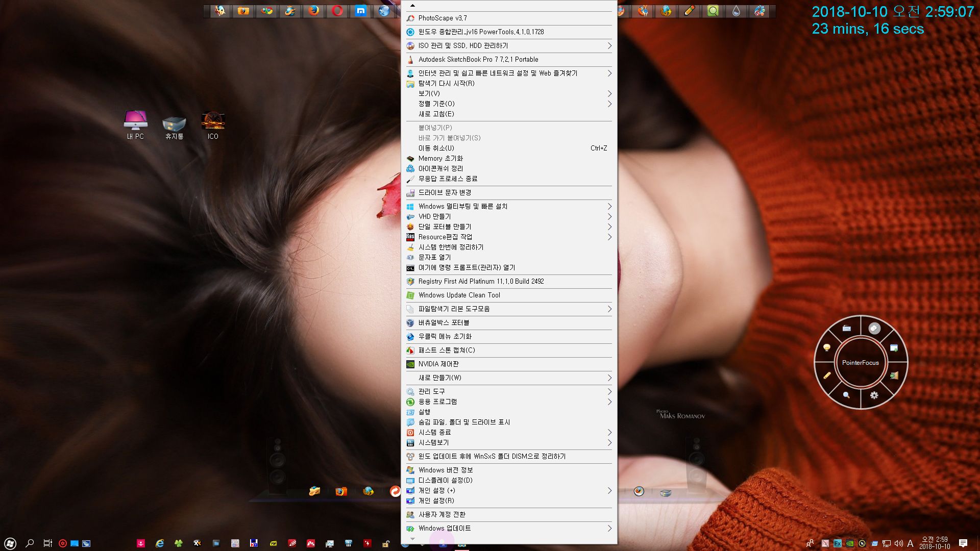Open the Action Center notification icon
This screenshot has height=551, width=980.
[x=963, y=543]
